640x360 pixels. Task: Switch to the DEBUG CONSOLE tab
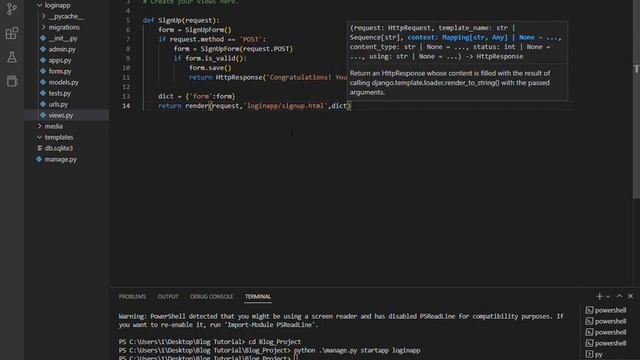[x=211, y=297]
